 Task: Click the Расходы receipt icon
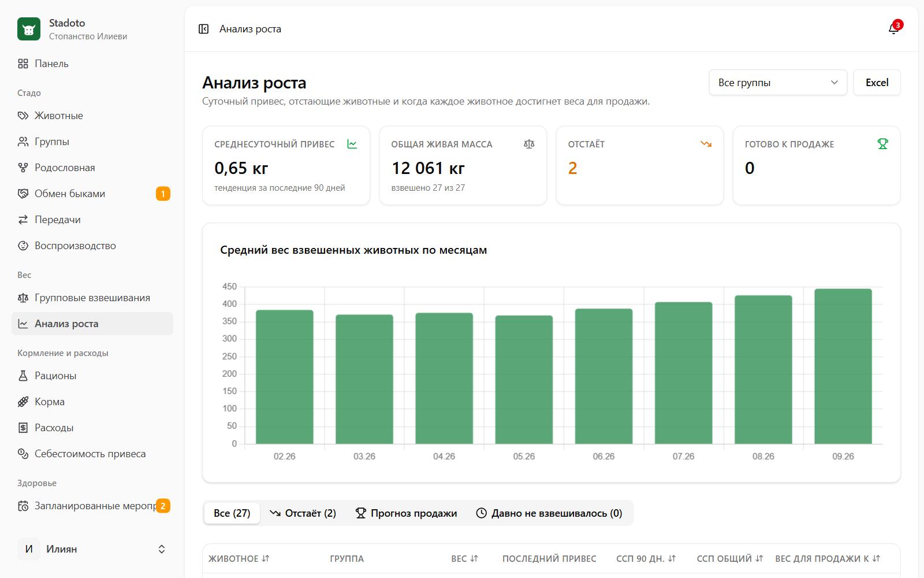pos(23,428)
